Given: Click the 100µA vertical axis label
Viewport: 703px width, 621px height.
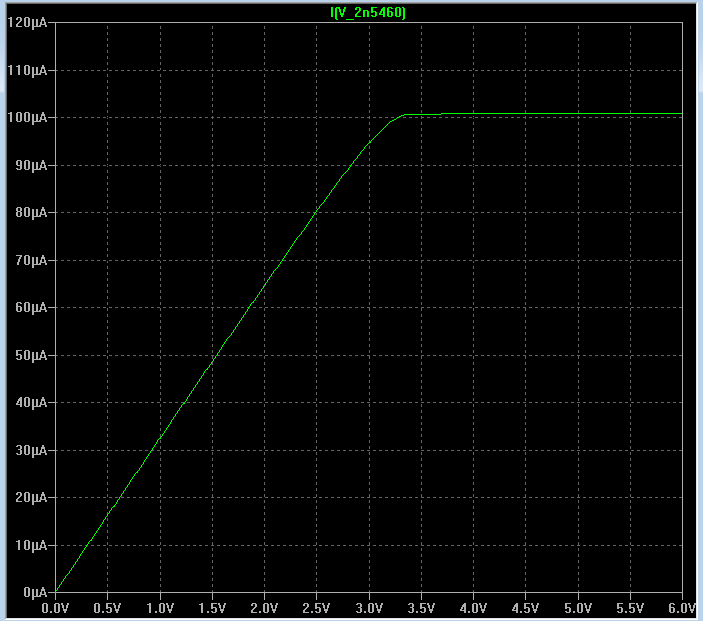Looking at the screenshot, I should click(x=27, y=117).
